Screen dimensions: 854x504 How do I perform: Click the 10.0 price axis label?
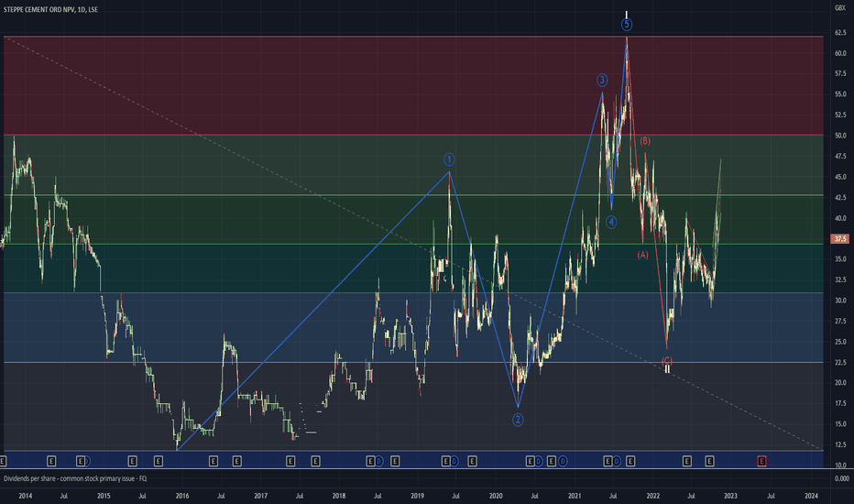pos(840,466)
